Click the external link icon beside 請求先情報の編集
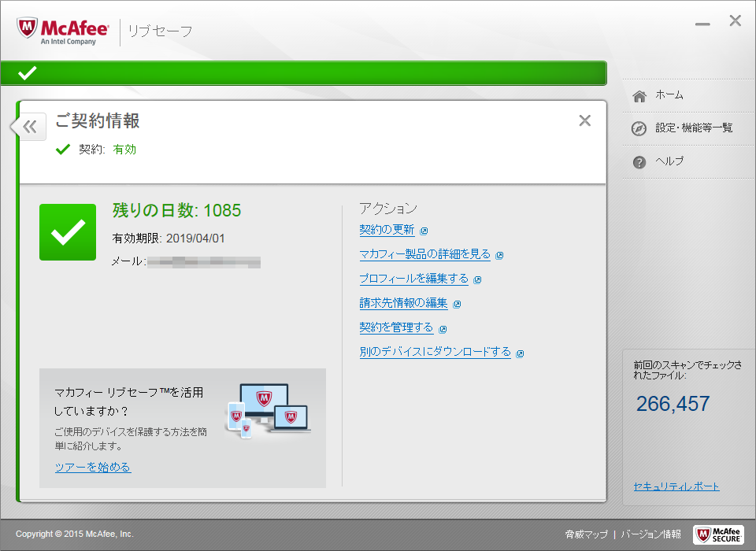756x551 pixels. pos(457,304)
